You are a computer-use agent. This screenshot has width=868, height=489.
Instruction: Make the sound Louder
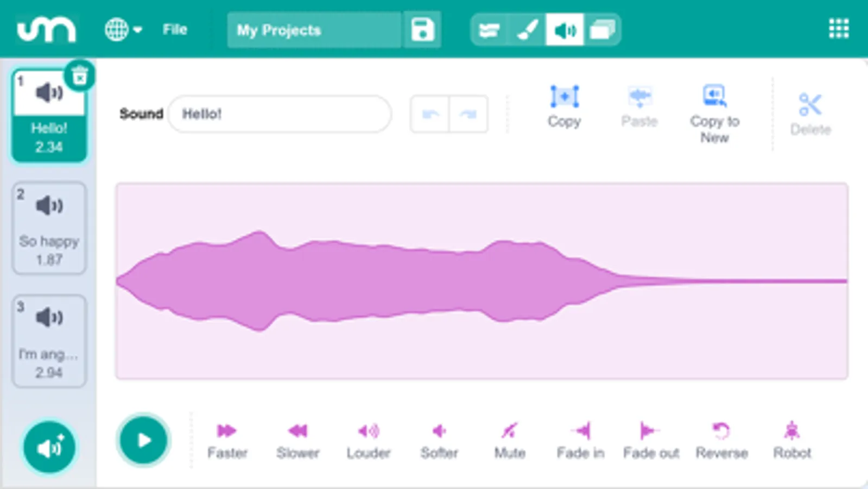coord(369,440)
